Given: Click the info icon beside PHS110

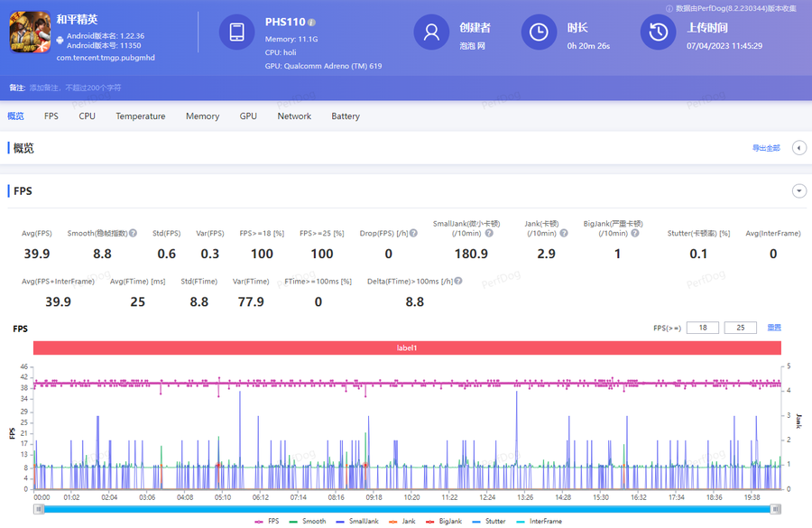Looking at the screenshot, I should [311, 22].
